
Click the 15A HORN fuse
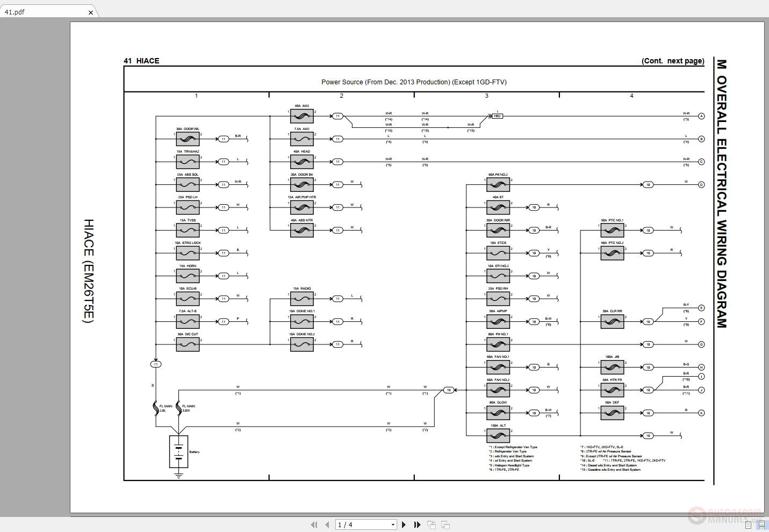pyautogui.click(x=188, y=276)
